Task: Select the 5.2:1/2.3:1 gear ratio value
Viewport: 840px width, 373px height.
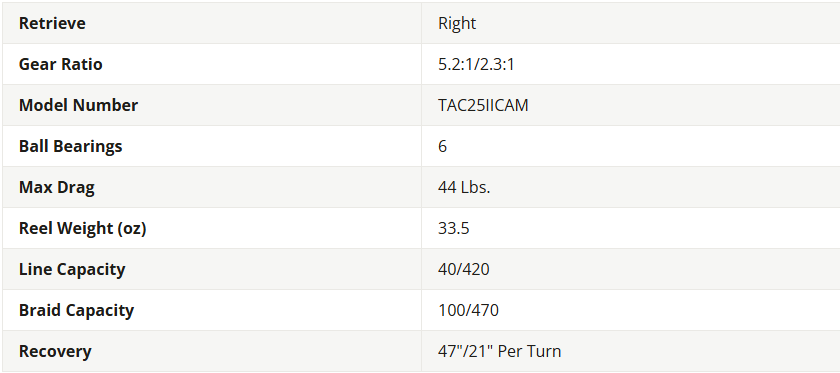Action: point(476,64)
